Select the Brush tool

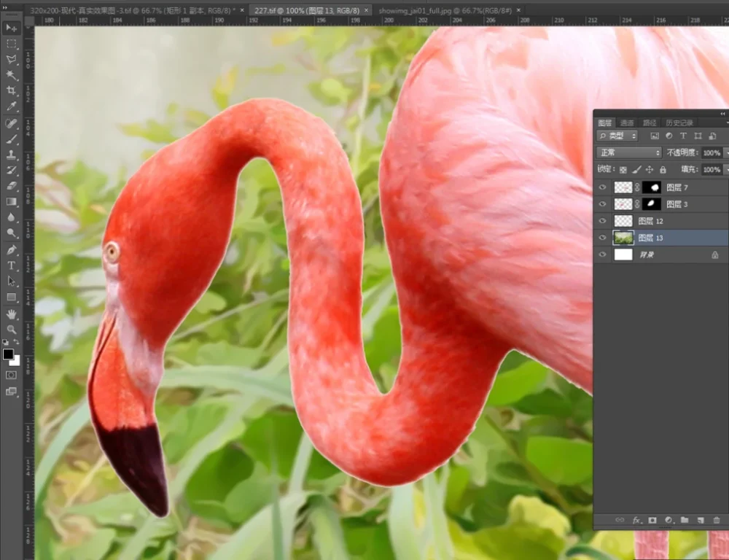(12, 139)
